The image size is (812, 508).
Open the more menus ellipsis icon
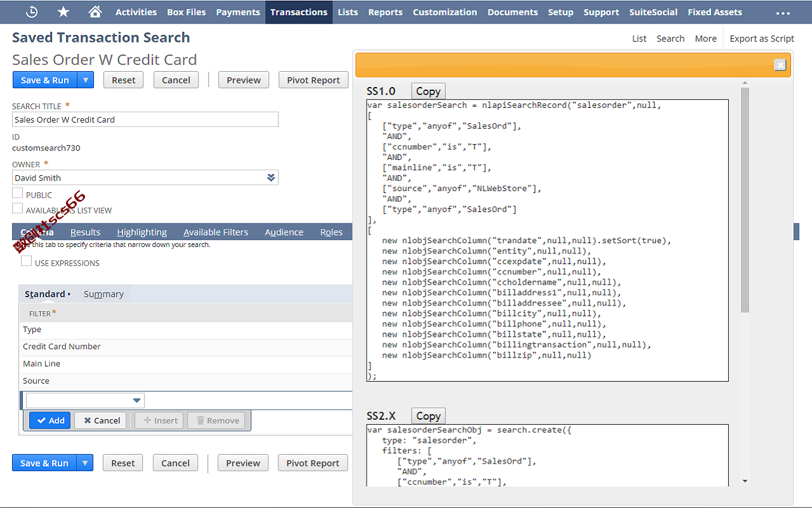[x=783, y=12]
